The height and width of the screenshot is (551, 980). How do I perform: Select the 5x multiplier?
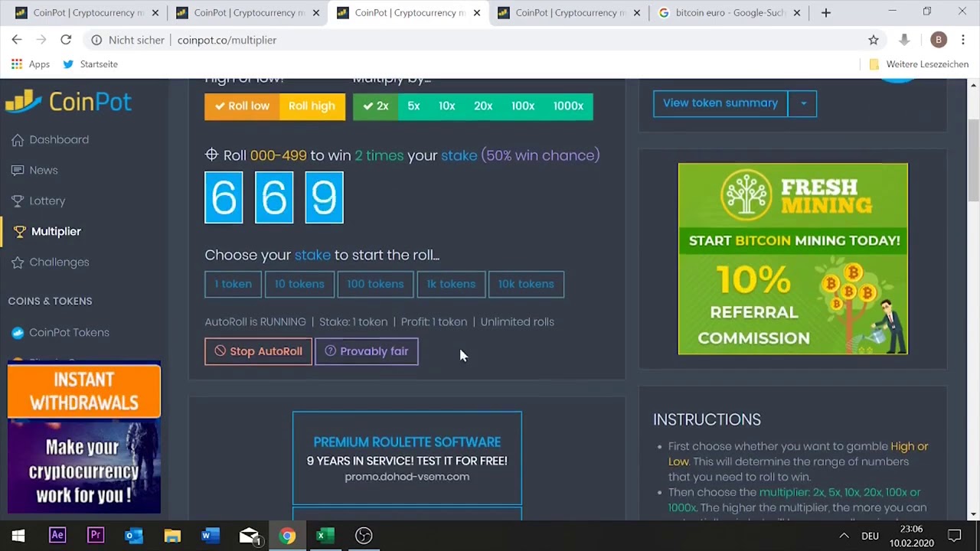coord(413,106)
